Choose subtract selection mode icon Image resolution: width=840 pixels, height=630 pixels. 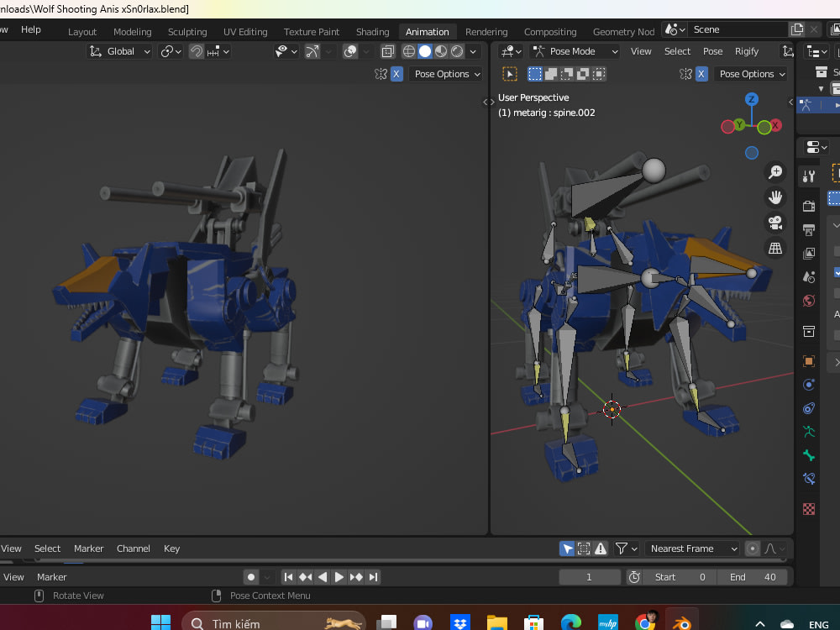(567, 74)
